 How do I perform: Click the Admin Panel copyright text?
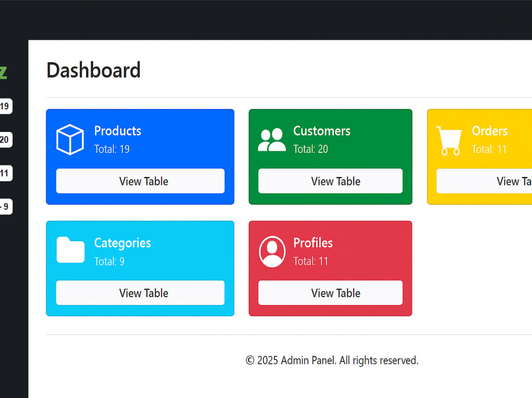331,360
